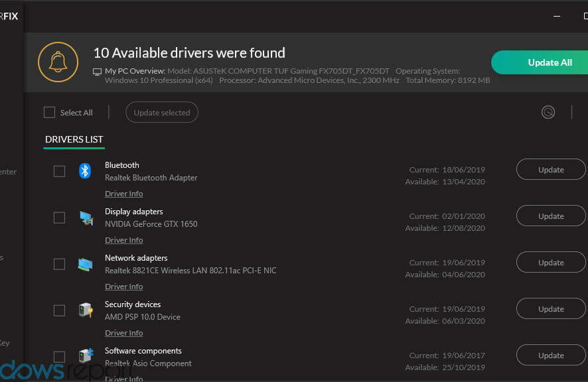
Task: Click the Security devices available date 06/03/2020
Action: [463, 321]
